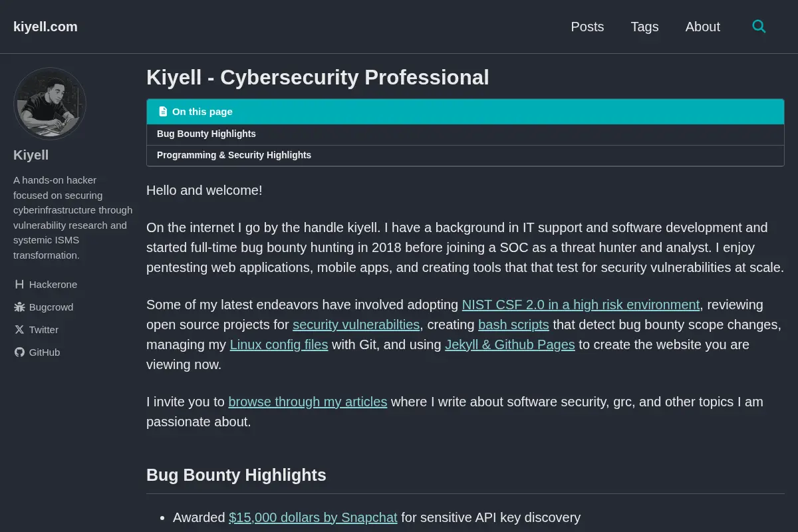798x532 pixels.
Task: Open the About page in navigation
Action: (x=702, y=27)
